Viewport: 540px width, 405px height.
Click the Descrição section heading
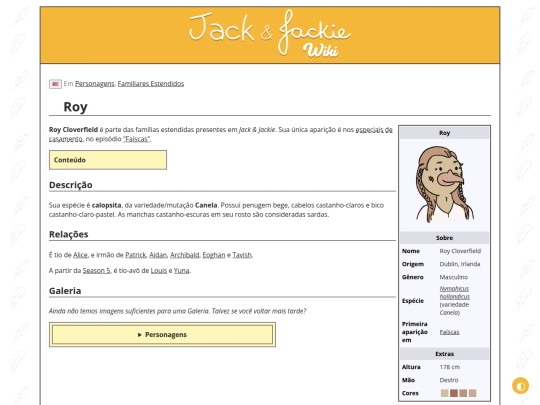click(x=71, y=185)
